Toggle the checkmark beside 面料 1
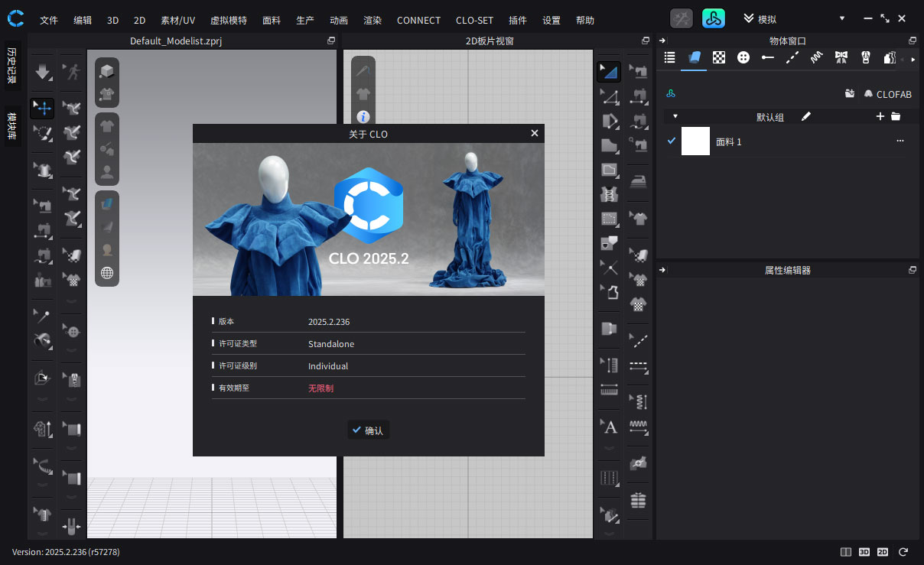 (671, 141)
